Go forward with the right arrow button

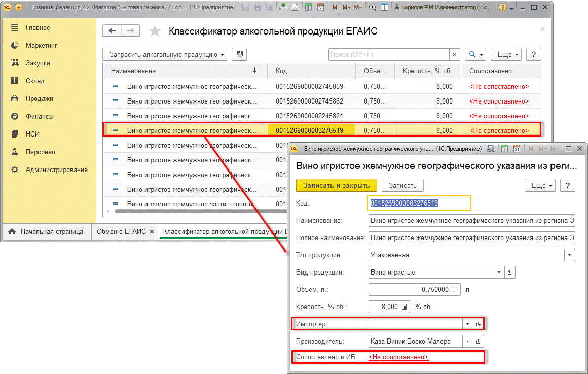(130, 31)
